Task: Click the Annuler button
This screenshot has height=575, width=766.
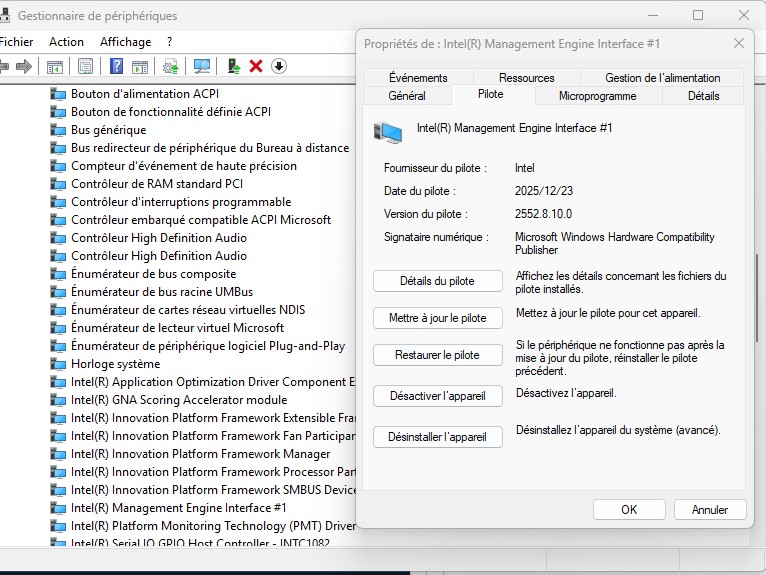Action: [x=710, y=509]
